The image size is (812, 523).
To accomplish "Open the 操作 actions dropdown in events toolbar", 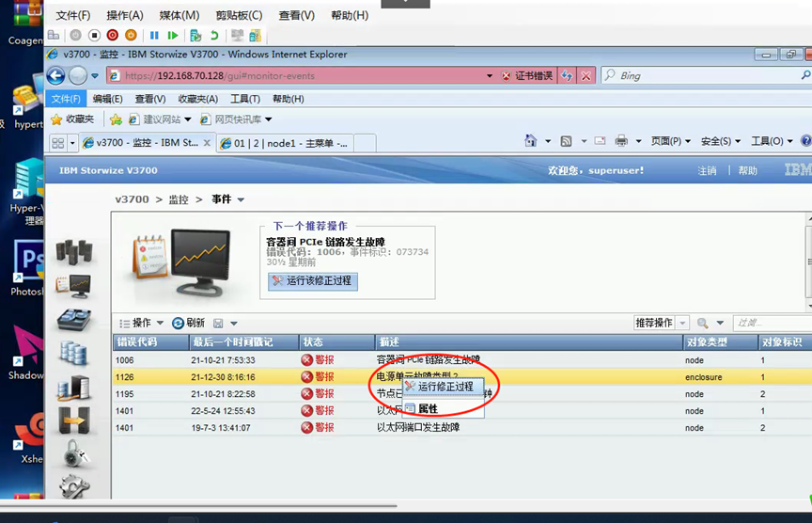I will click(142, 323).
